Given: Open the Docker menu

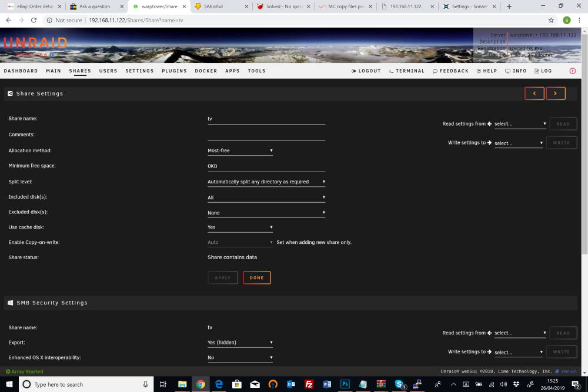Looking at the screenshot, I should pyautogui.click(x=206, y=71).
